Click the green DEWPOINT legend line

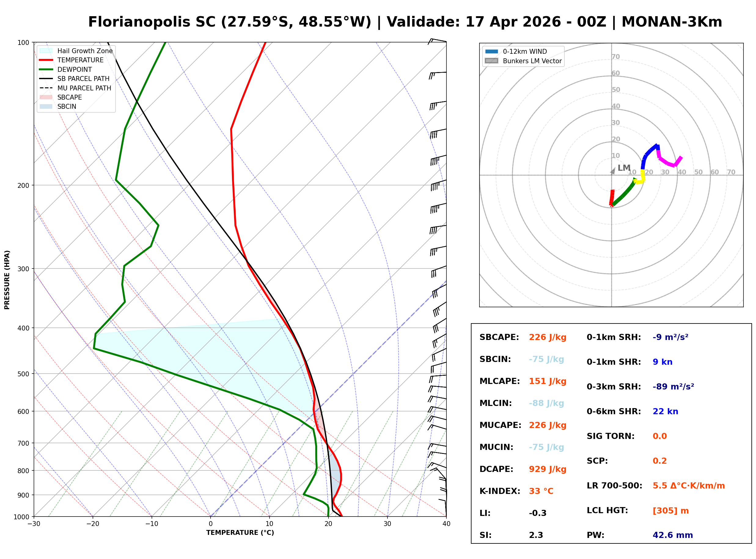coord(46,69)
